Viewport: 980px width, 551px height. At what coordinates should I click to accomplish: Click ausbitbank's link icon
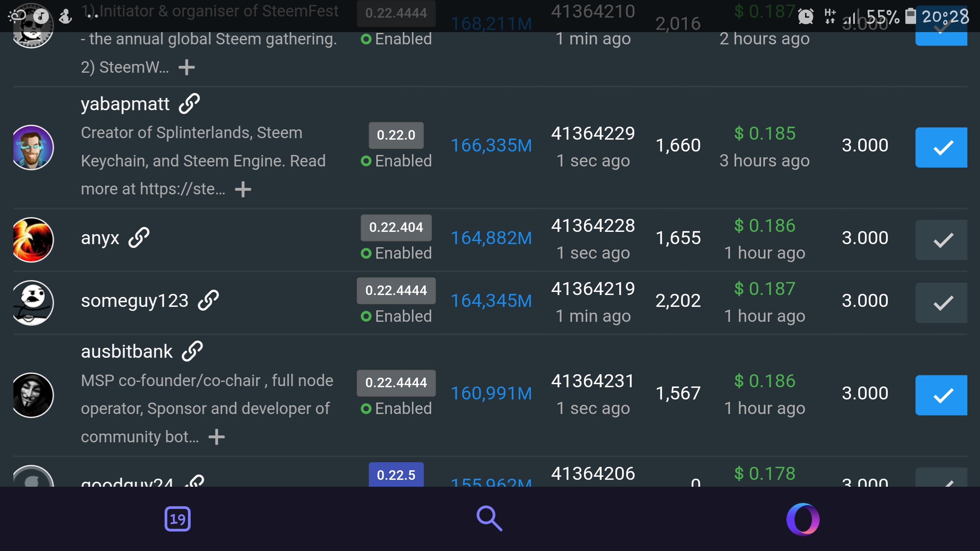click(x=192, y=351)
